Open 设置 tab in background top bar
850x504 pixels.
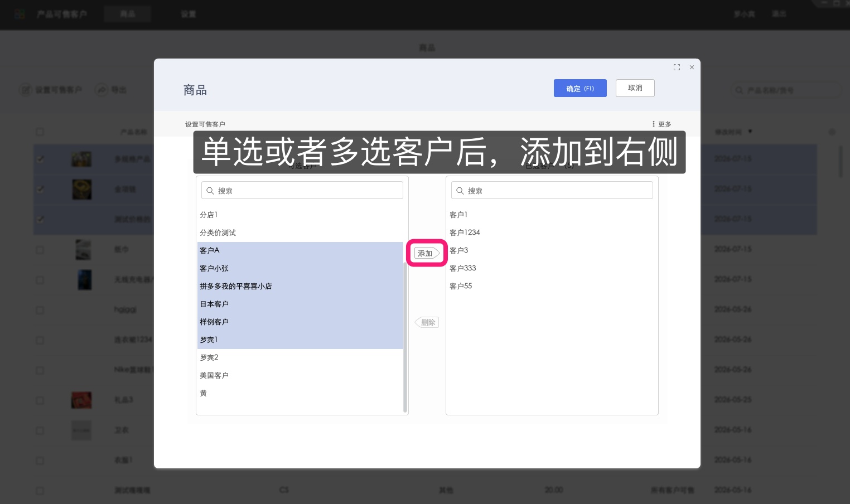coord(189,14)
